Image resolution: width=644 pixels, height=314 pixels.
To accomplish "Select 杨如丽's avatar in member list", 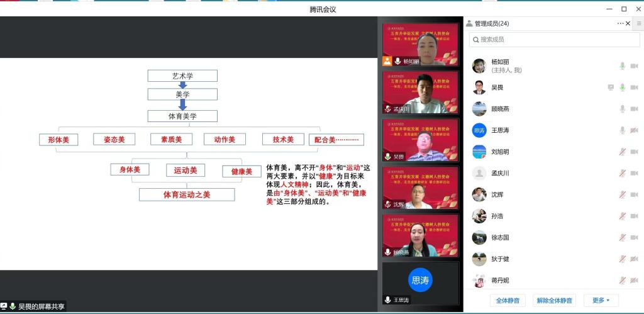I will pyautogui.click(x=479, y=66).
